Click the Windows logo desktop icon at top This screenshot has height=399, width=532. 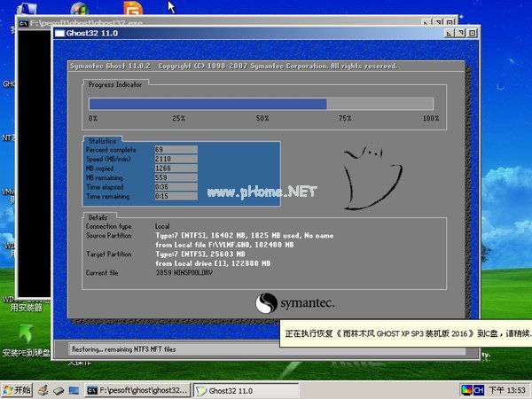(x=80, y=9)
